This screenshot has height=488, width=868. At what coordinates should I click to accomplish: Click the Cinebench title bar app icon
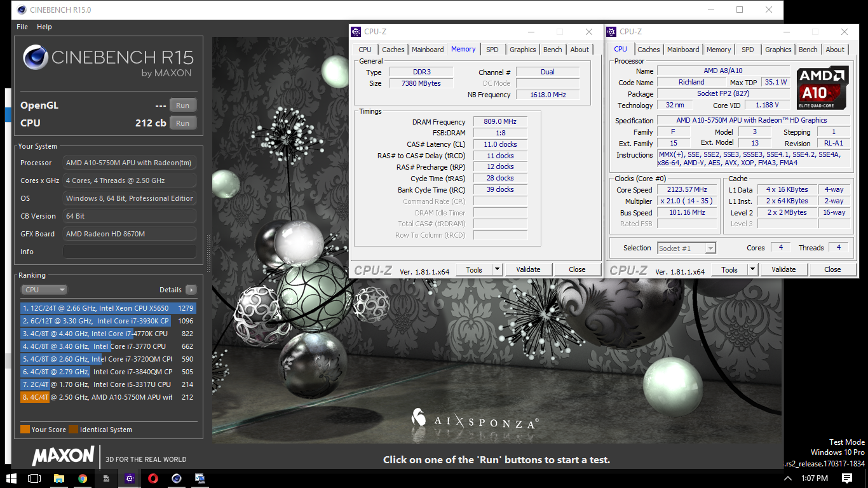coord(22,10)
